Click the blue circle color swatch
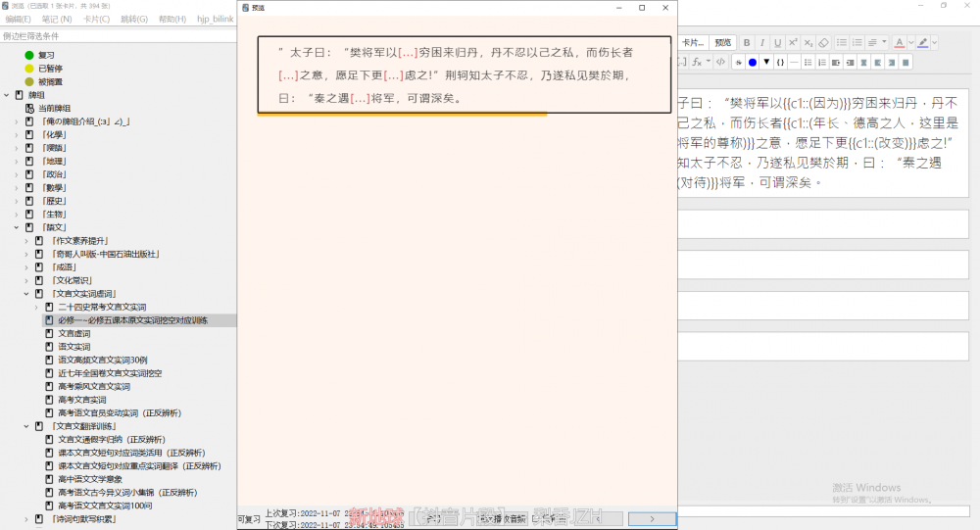The image size is (980, 530). (x=753, y=62)
